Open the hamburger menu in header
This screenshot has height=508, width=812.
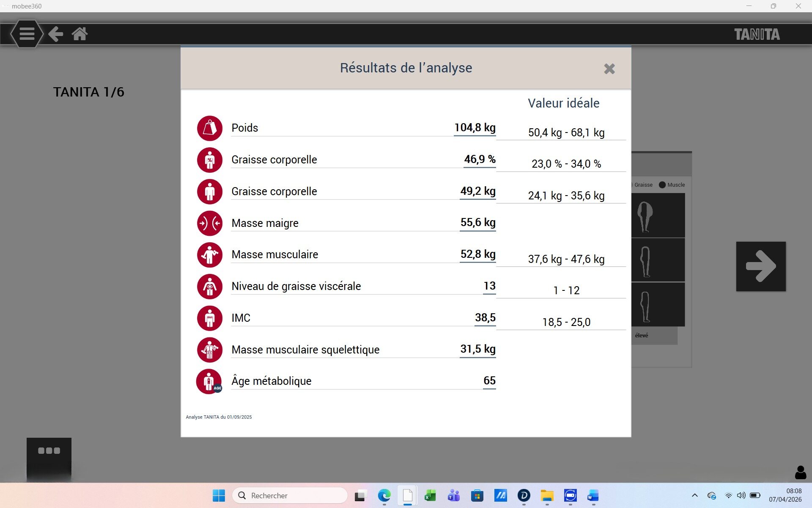27,34
